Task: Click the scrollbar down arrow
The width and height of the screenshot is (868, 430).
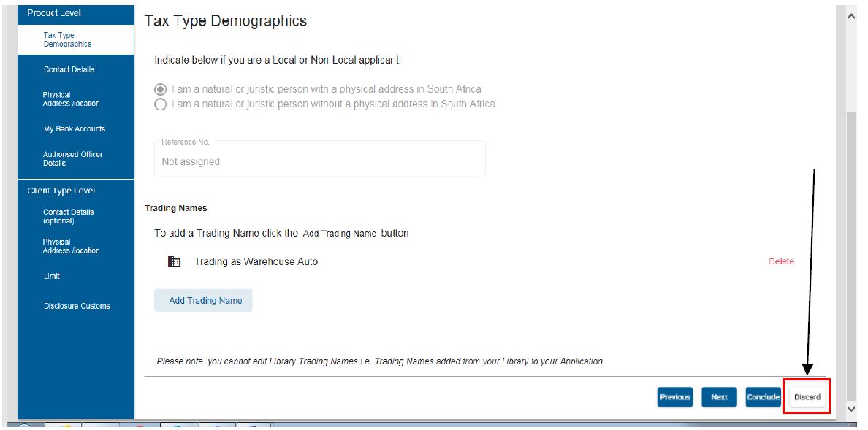Action: [x=851, y=408]
